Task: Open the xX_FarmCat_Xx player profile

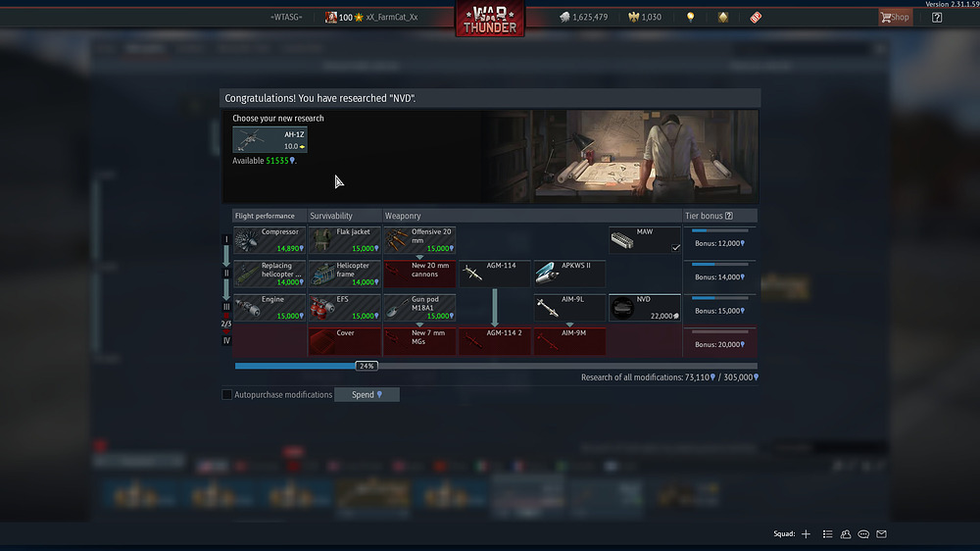Action: [x=390, y=18]
